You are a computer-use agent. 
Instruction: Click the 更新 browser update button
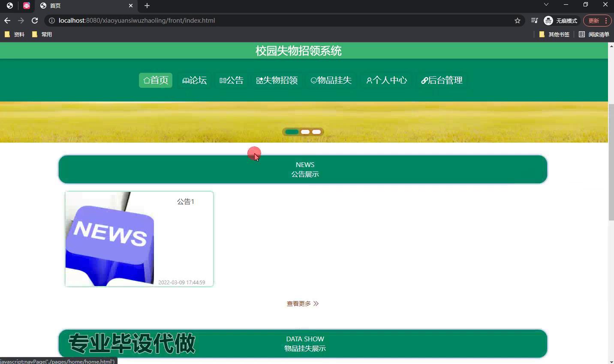coord(593,21)
